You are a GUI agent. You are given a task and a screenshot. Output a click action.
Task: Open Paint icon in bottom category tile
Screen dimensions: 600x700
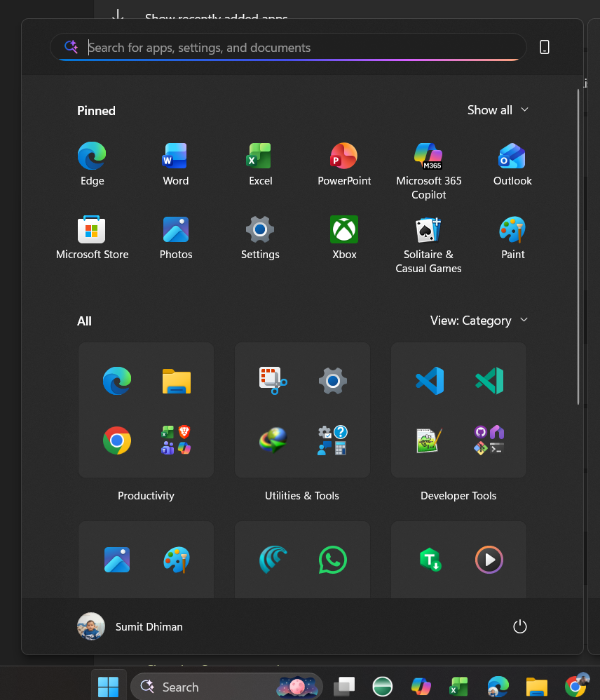[176, 560]
